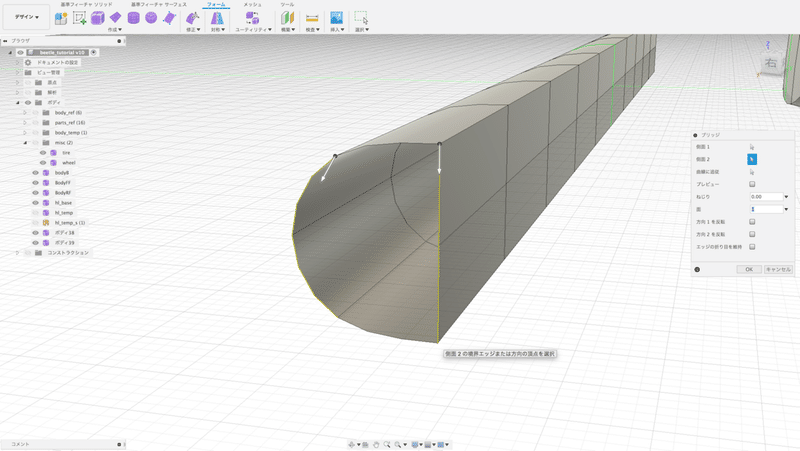Click the Symmetry mirror tool icon
This screenshot has width=800, height=451.
tap(217, 18)
